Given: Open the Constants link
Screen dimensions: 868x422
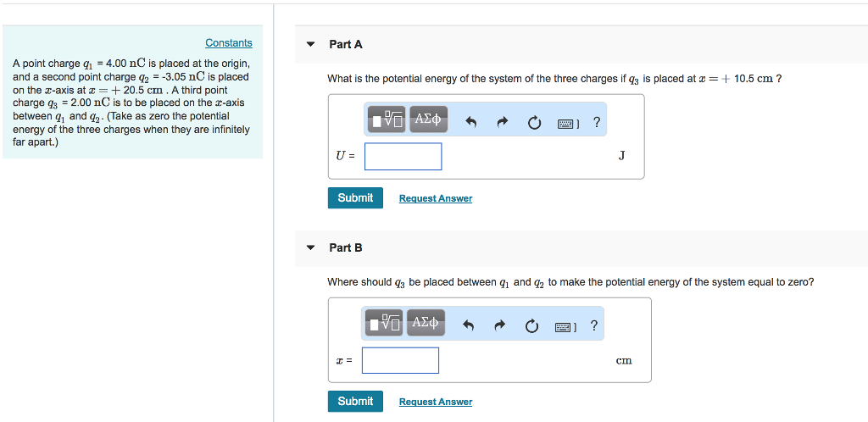Looking at the screenshot, I should (x=229, y=42).
